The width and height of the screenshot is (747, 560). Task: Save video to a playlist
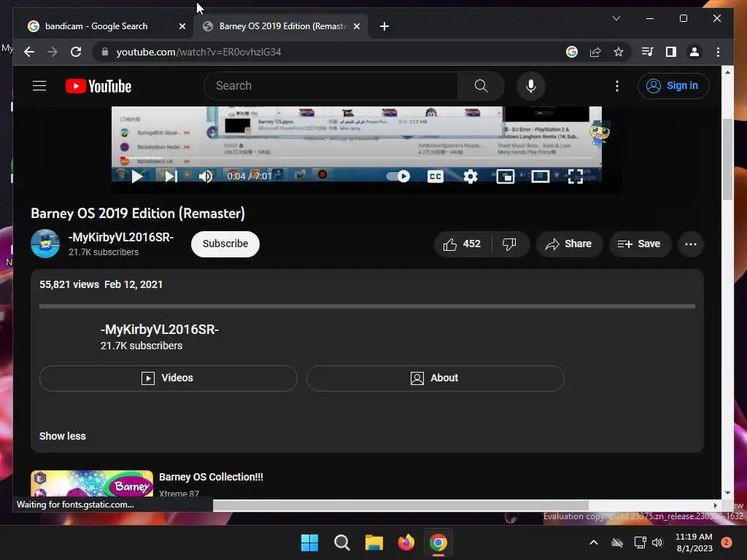point(639,244)
